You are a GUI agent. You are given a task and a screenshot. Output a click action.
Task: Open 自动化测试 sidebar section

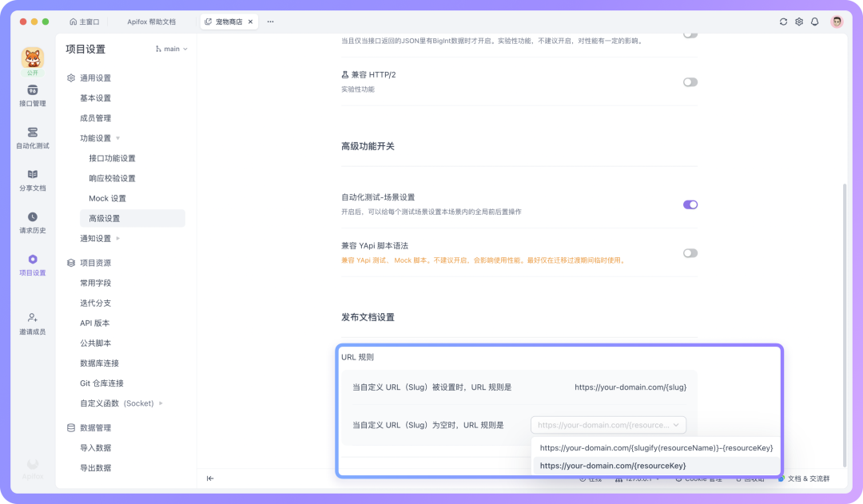[33, 138]
